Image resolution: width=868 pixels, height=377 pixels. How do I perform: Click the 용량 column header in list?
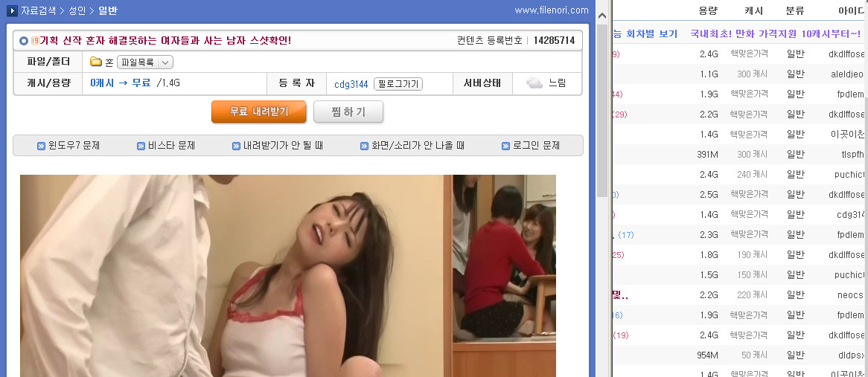point(708,10)
